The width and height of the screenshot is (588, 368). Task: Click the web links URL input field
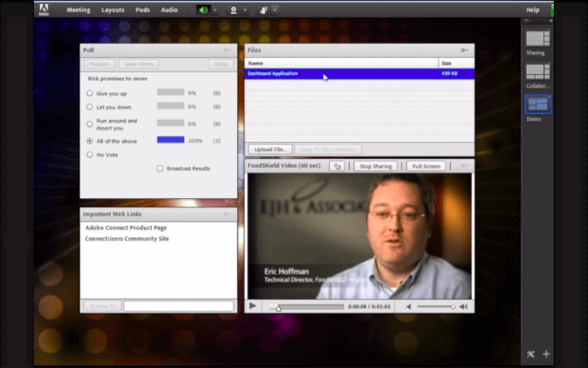pos(178,307)
